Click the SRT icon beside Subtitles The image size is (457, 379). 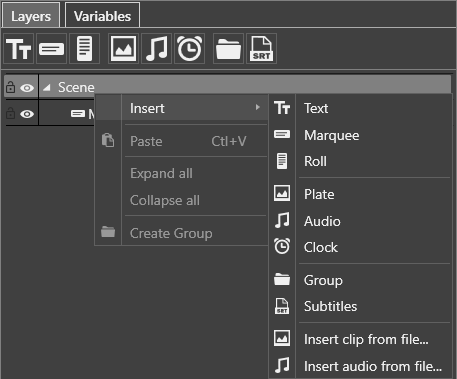click(x=282, y=306)
